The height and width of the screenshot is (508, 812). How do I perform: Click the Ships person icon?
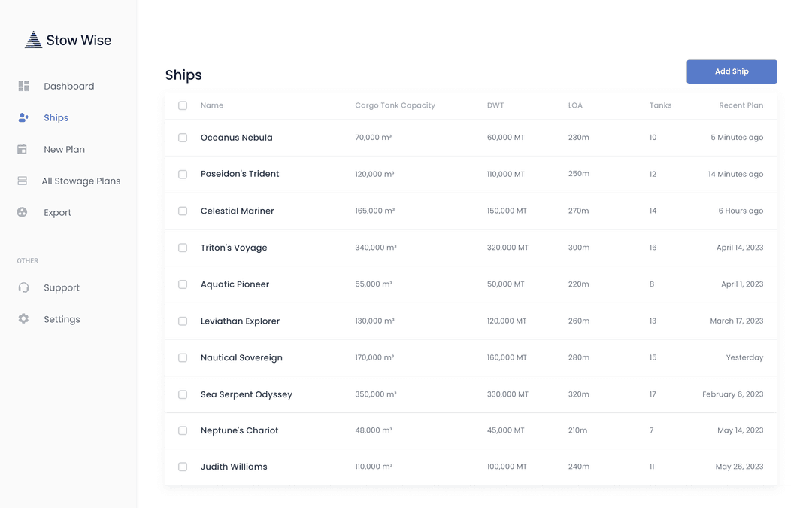(x=23, y=118)
